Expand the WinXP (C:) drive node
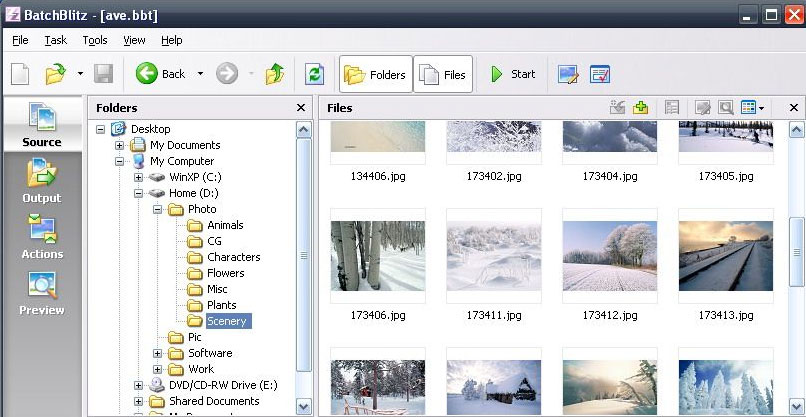This screenshot has height=417, width=806. coord(139,177)
